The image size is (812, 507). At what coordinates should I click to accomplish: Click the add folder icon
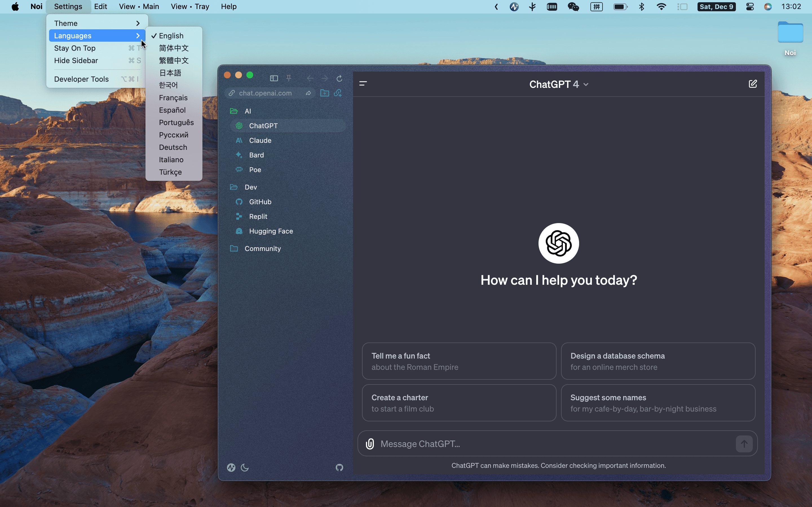[x=324, y=93]
